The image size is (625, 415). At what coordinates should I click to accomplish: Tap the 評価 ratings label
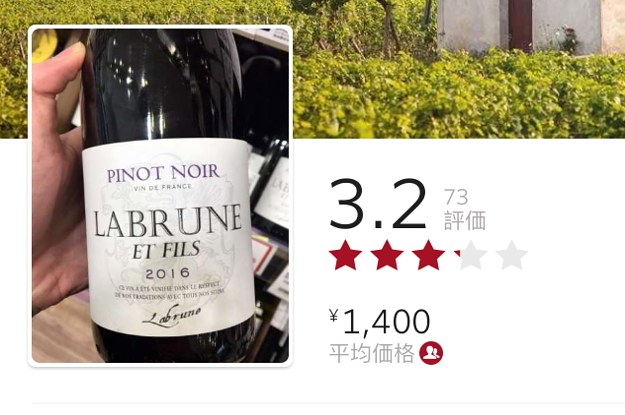point(465,221)
